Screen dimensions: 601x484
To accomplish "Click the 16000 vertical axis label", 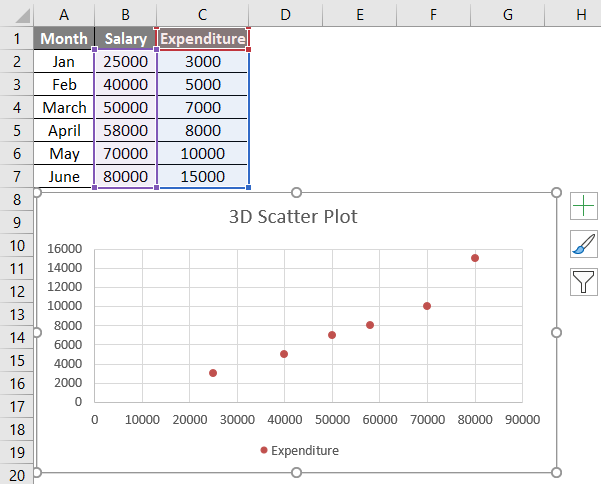I will click(x=64, y=249).
